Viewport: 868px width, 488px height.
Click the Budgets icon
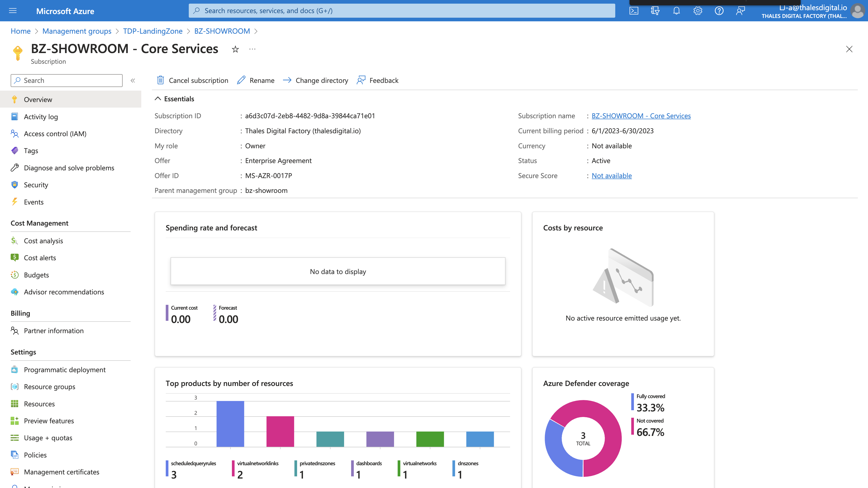[x=15, y=275]
